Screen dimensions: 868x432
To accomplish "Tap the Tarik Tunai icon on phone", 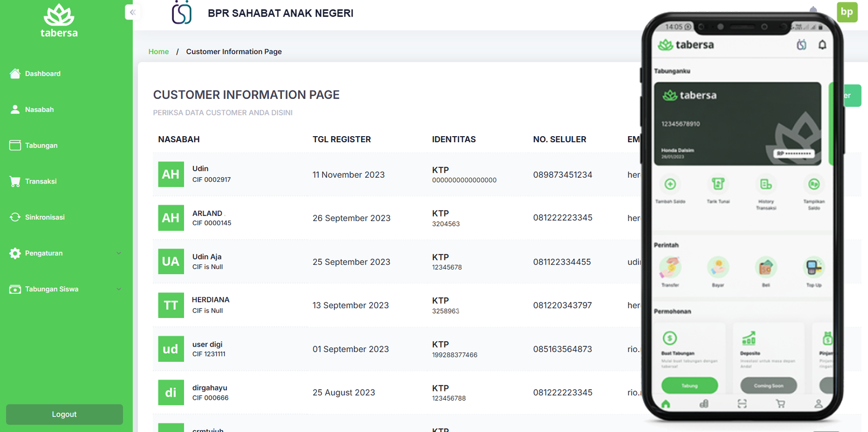I will (x=718, y=185).
